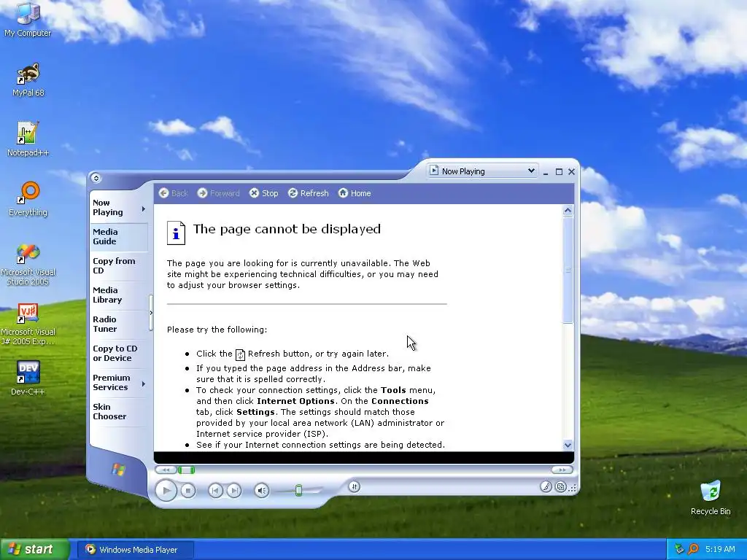Click the system clock showing 5:19 AM
747x560 pixels.
click(x=720, y=549)
